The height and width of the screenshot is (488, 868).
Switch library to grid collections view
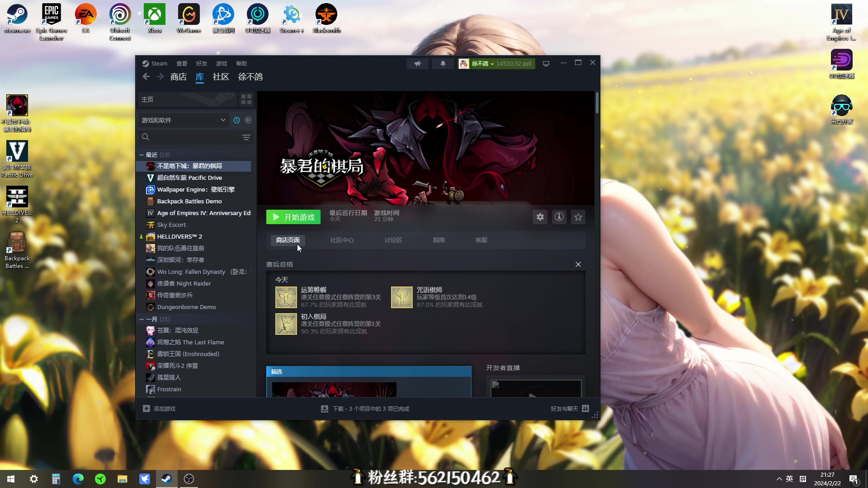pos(246,99)
